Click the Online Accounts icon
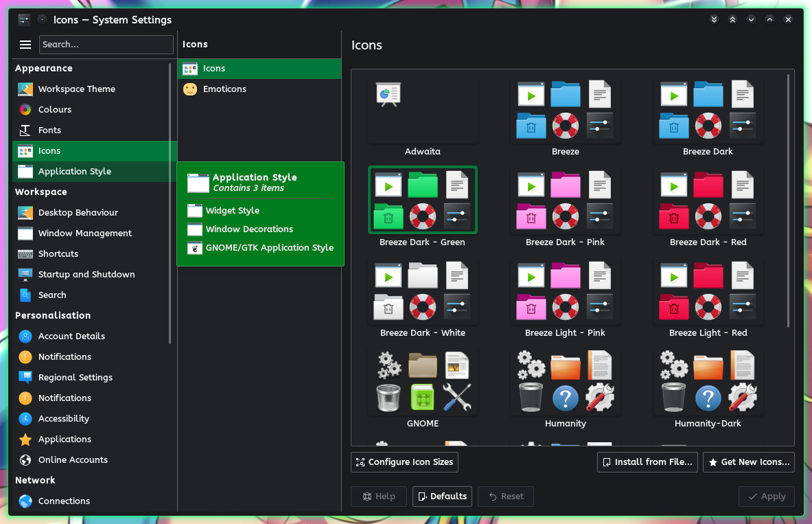This screenshot has width=812, height=524. tap(25, 459)
